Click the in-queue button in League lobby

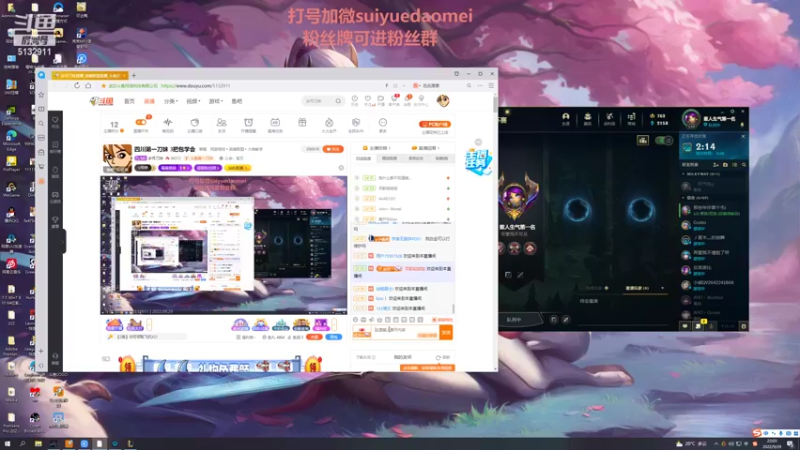point(514,320)
